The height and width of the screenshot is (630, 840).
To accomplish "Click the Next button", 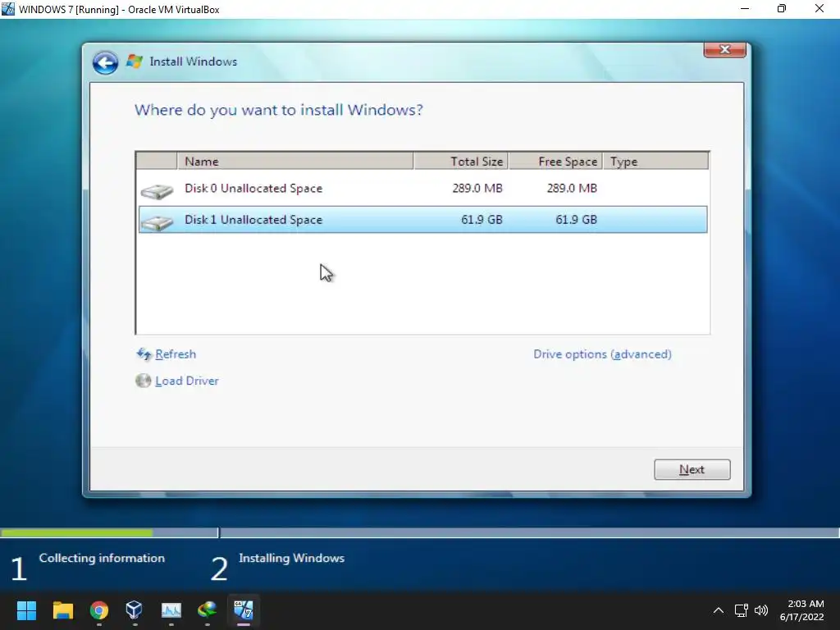I will click(692, 469).
